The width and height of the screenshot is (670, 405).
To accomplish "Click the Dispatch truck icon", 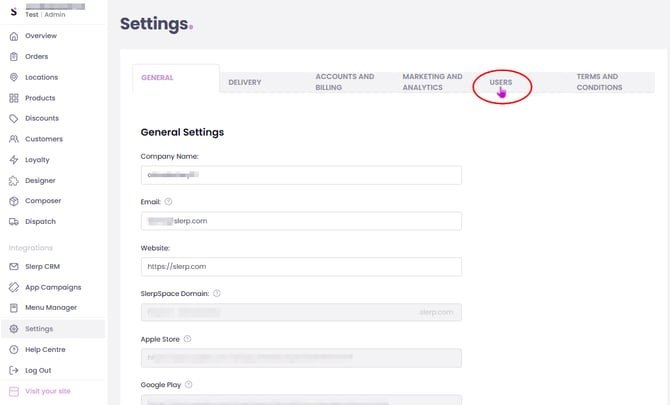I will tap(14, 221).
